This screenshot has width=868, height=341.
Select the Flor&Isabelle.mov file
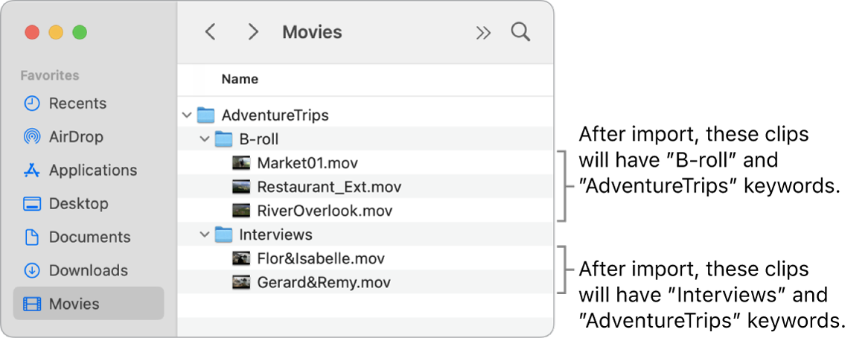[x=320, y=258]
